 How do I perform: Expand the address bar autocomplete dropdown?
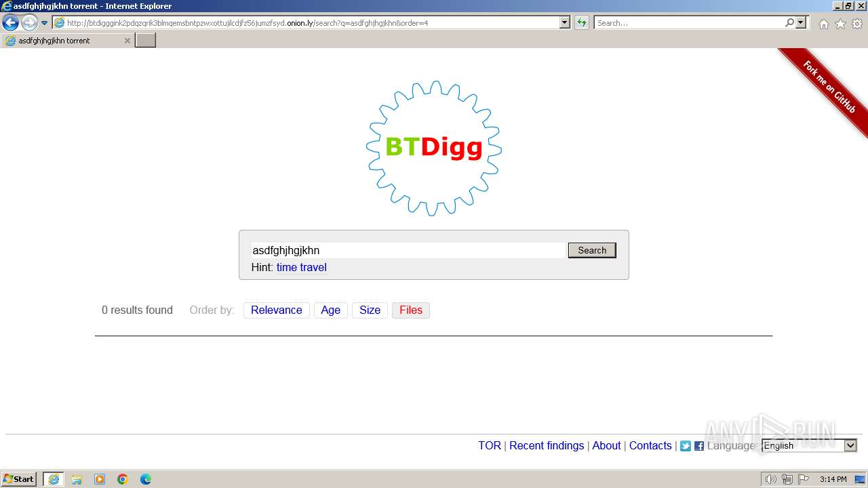(565, 22)
